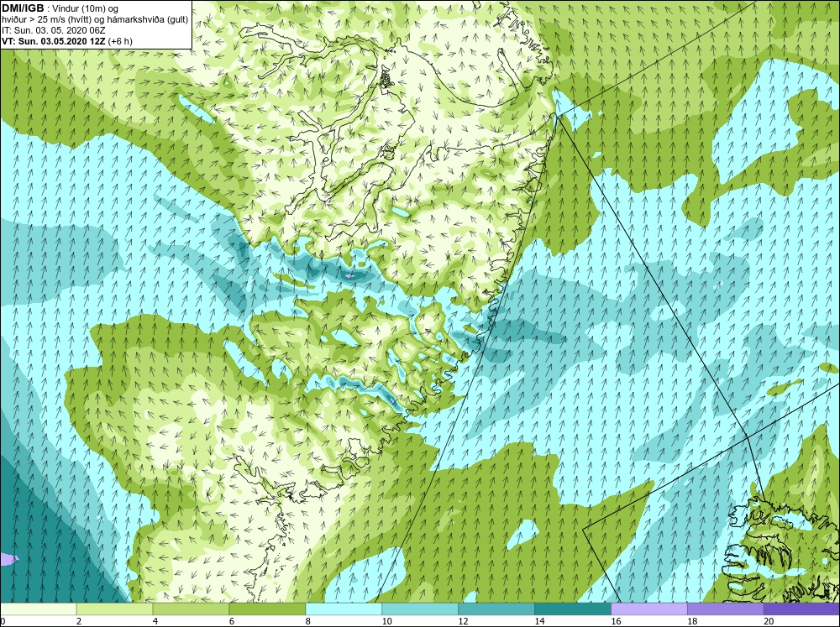Click legend tick label '20'
This screenshot has width=840, height=627.
coord(769,621)
